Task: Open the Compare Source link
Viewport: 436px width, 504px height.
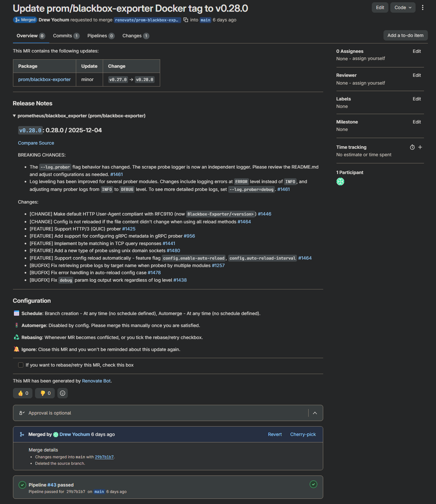Action: [x=36, y=143]
